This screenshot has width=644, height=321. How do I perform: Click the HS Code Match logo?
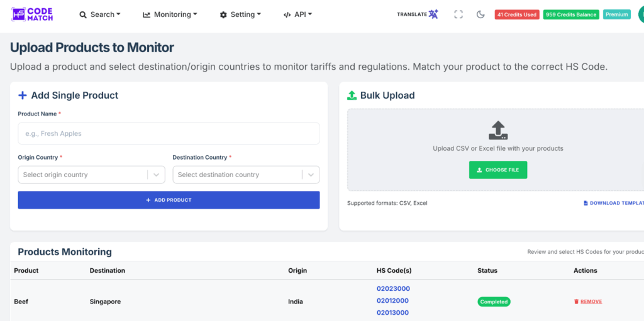pyautogui.click(x=32, y=14)
